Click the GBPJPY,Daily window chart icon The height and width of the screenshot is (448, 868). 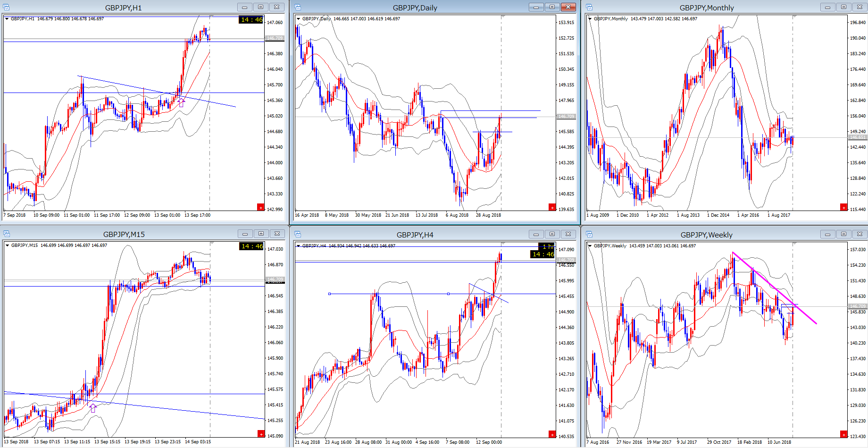click(298, 7)
